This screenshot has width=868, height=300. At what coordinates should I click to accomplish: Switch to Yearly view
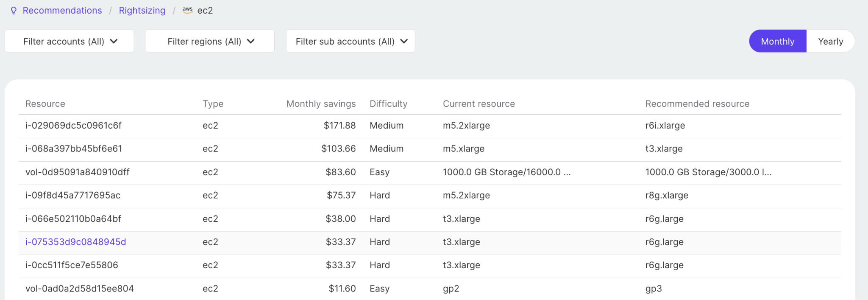831,41
